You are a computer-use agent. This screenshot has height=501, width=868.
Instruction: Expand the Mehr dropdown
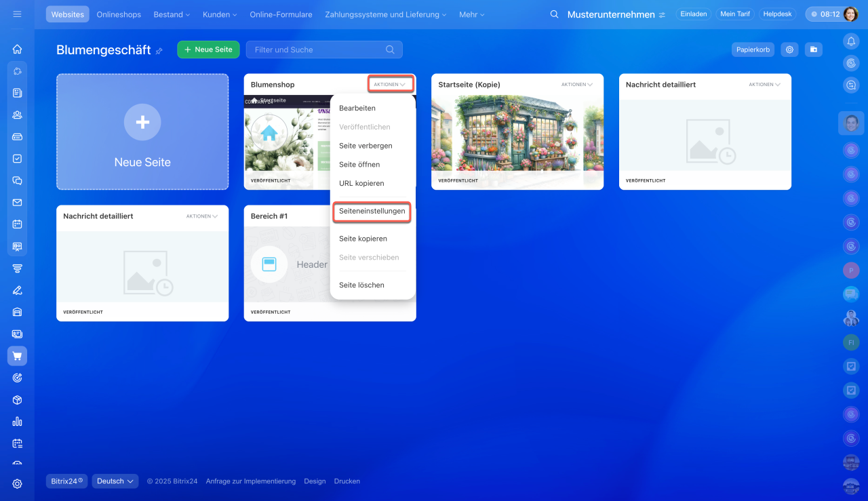(471, 14)
